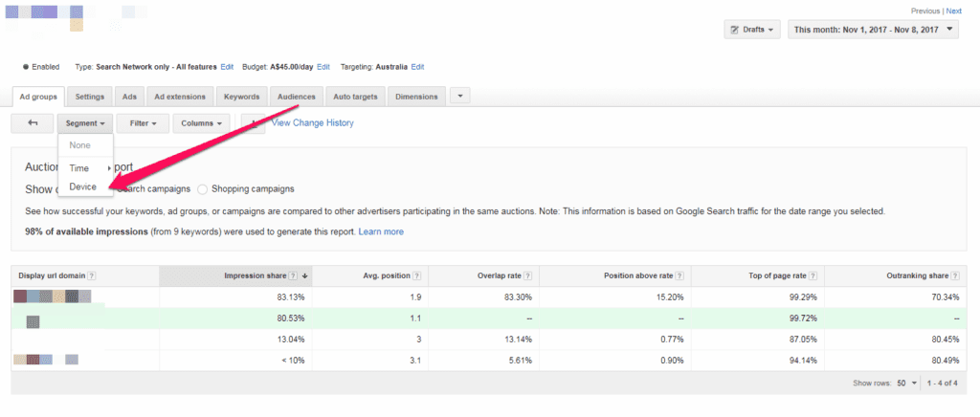Sort by Position above rate header

[x=615, y=275]
